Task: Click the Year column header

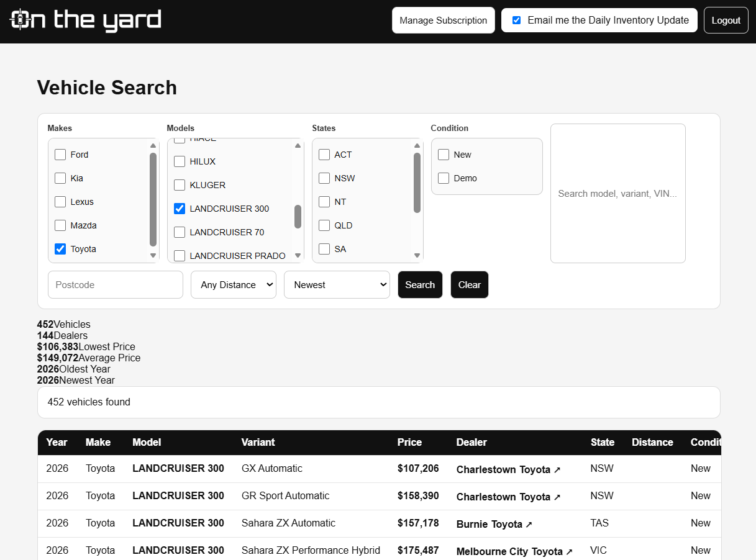Action: pos(57,442)
